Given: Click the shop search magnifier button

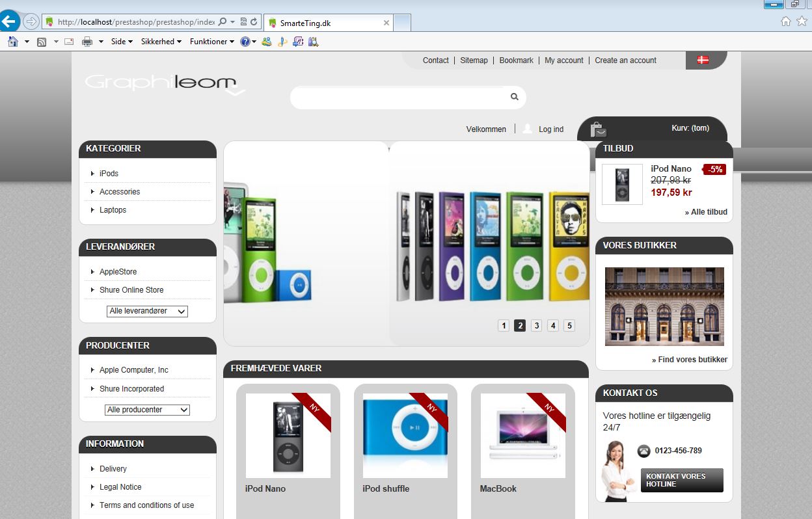Looking at the screenshot, I should click(514, 97).
